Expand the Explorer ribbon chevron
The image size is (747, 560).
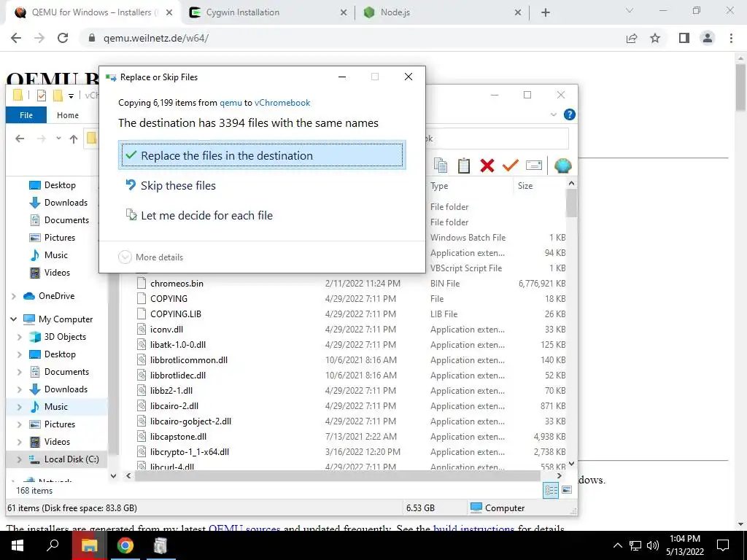click(x=553, y=114)
